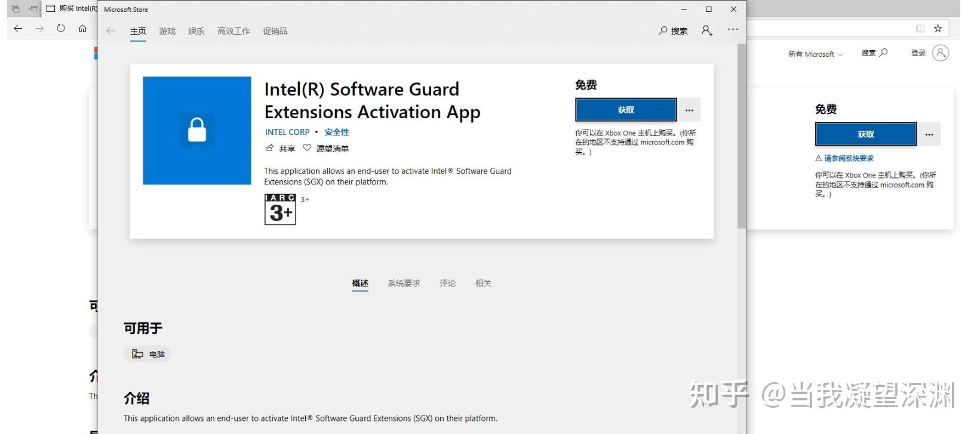Refresh the browser page
980x434 pixels.
tap(61, 28)
